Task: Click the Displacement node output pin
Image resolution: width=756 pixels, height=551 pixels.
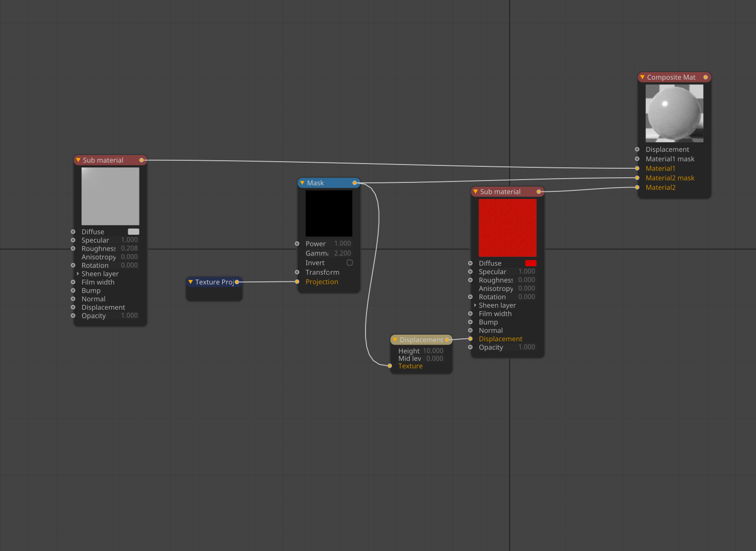Action: click(447, 340)
